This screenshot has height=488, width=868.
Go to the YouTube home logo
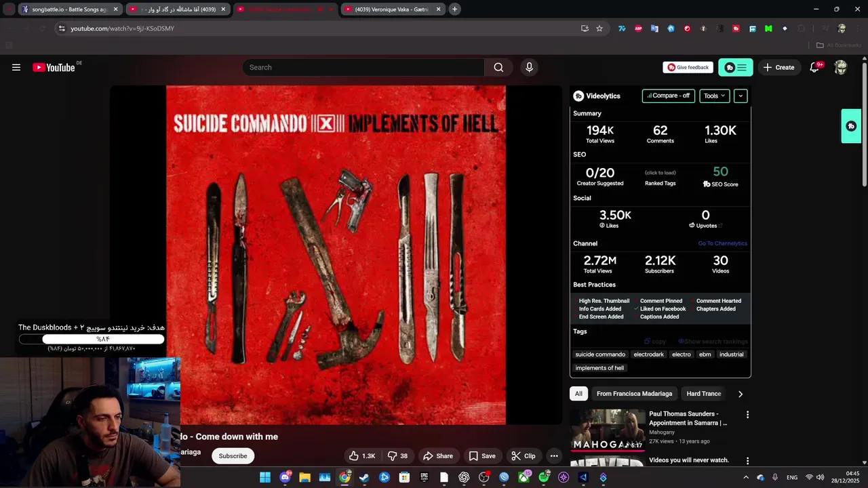pyautogui.click(x=54, y=67)
